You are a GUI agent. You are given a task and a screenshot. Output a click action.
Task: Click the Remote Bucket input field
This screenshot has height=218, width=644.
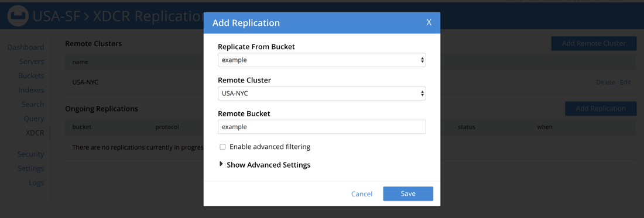pos(321,127)
